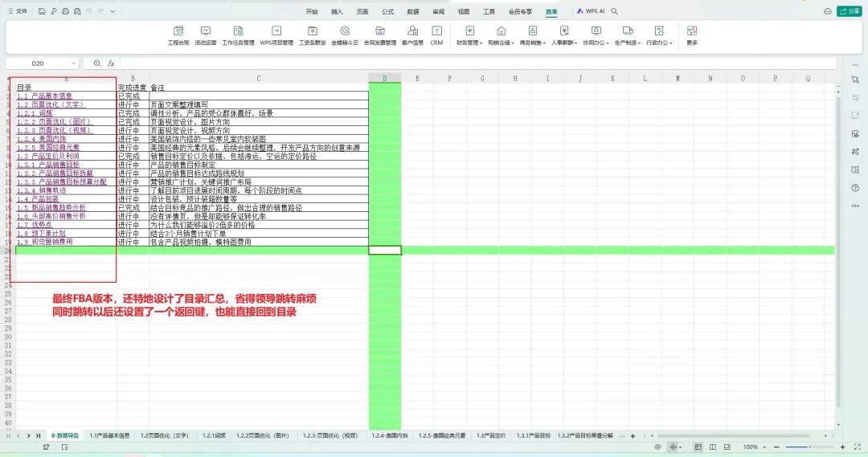Click the zoom out minus button

point(776,447)
